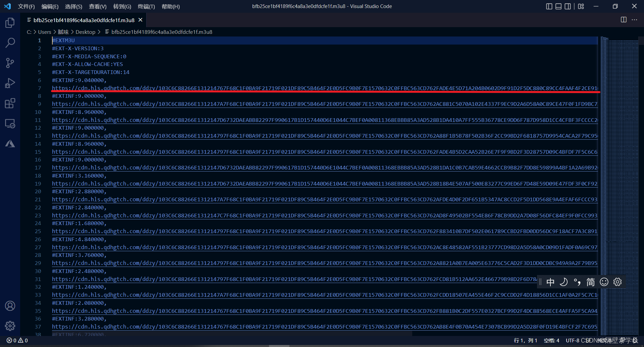Click line number 20 in gutter

click(x=38, y=191)
